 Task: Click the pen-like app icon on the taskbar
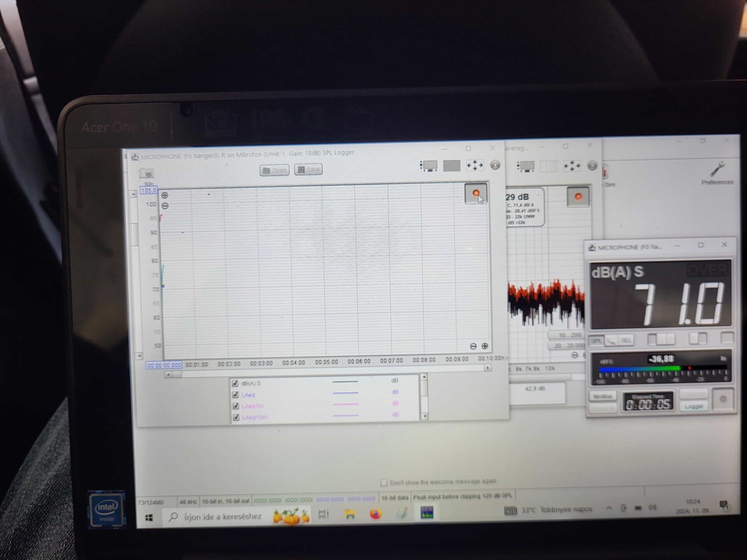(x=402, y=513)
